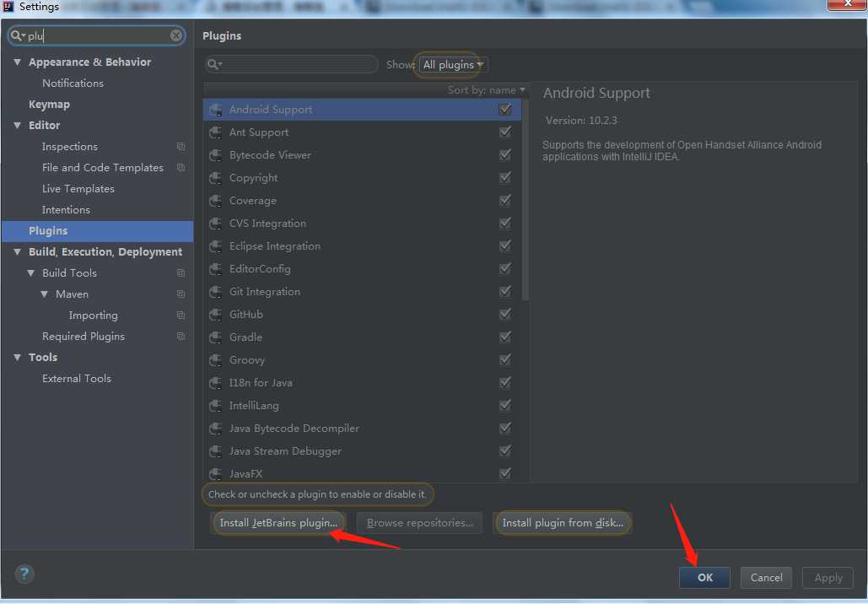Close the Settings dialog window
868x604 pixels.
(846, 4)
